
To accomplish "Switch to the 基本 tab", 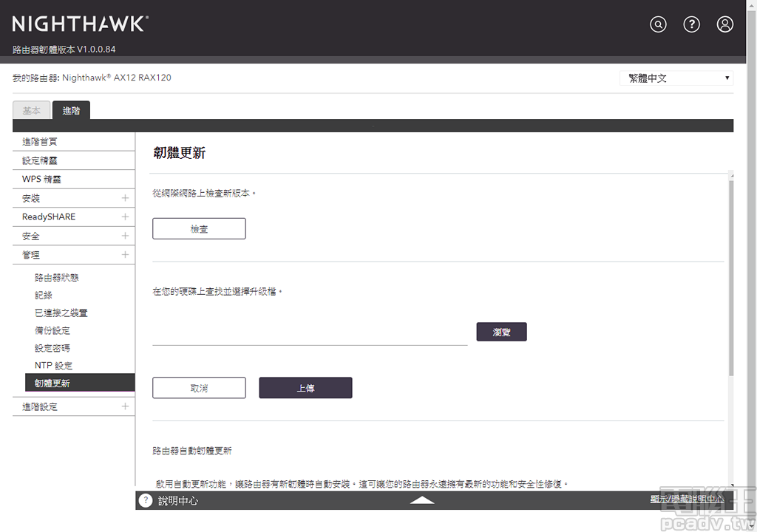I will (x=31, y=109).
